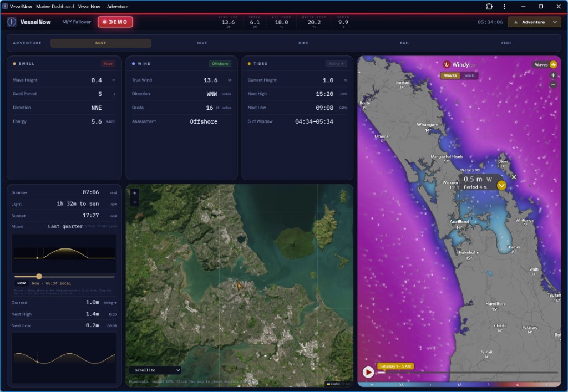Open the three-dot window menu
This screenshot has width=568, height=392.
pos(504,7)
